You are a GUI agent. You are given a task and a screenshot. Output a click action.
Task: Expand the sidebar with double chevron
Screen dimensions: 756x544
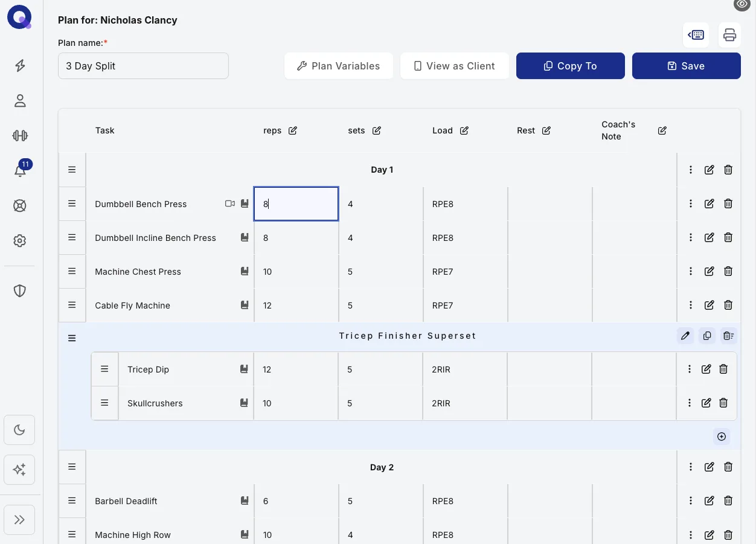click(19, 520)
